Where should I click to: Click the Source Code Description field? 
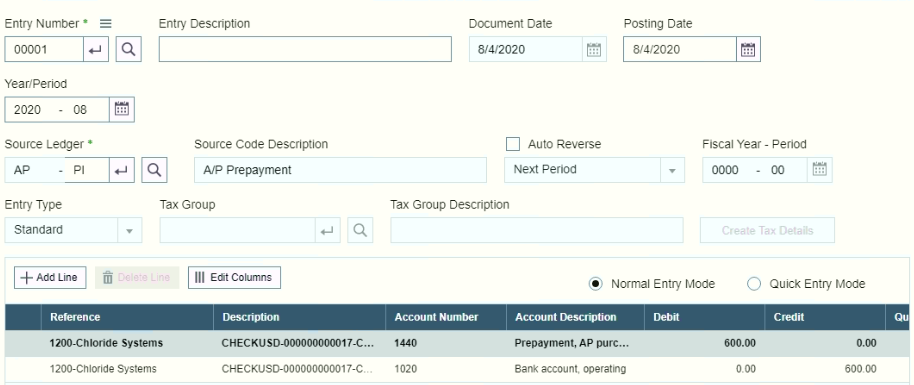tap(340, 170)
